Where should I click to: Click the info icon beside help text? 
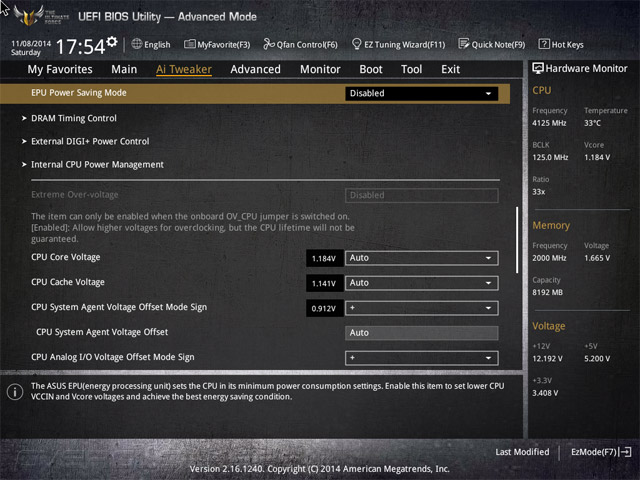click(x=15, y=392)
